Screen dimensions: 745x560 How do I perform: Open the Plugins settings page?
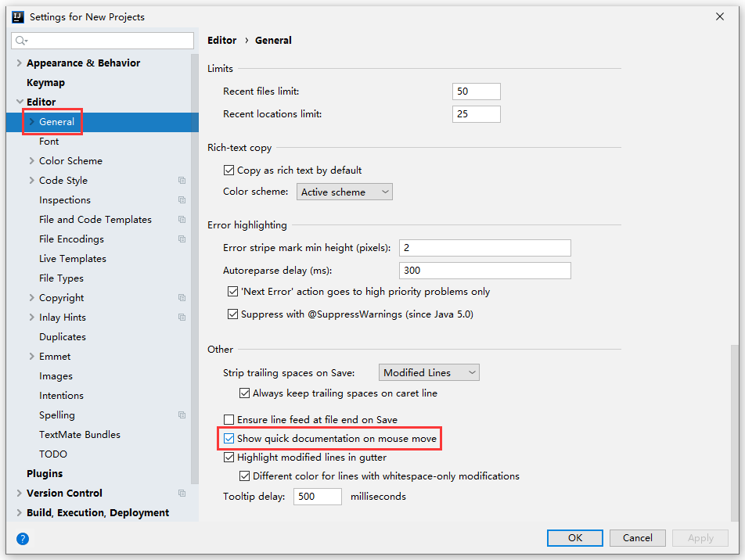(x=45, y=474)
